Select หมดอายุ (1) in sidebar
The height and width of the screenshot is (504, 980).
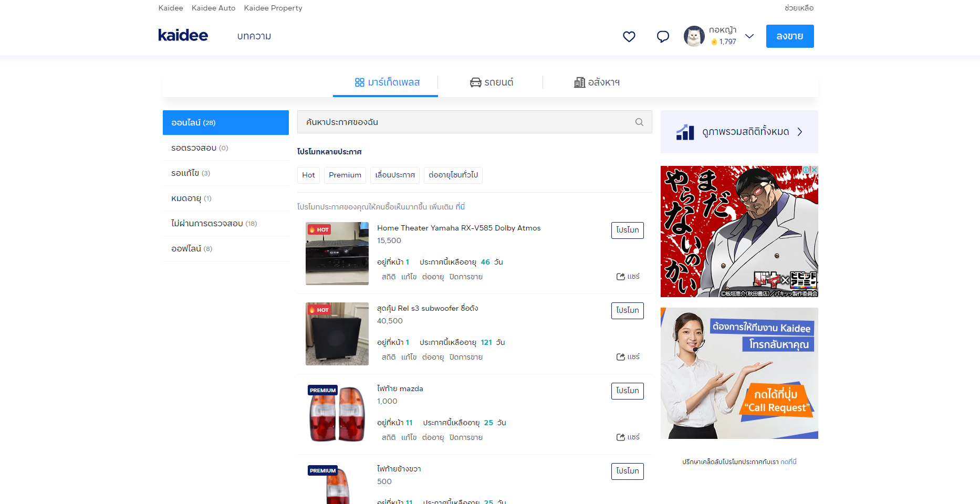226,198
